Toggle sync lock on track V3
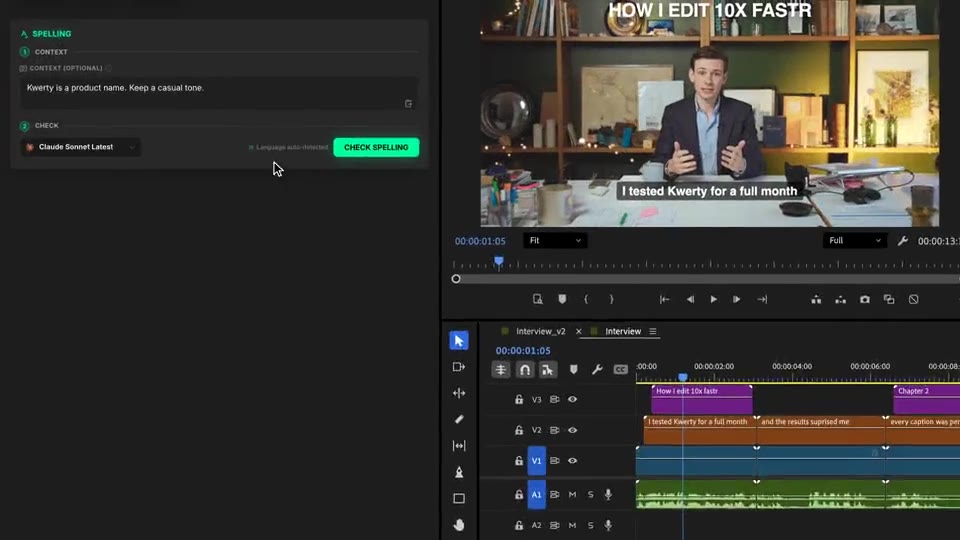960x540 pixels. (x=554, y=399)
